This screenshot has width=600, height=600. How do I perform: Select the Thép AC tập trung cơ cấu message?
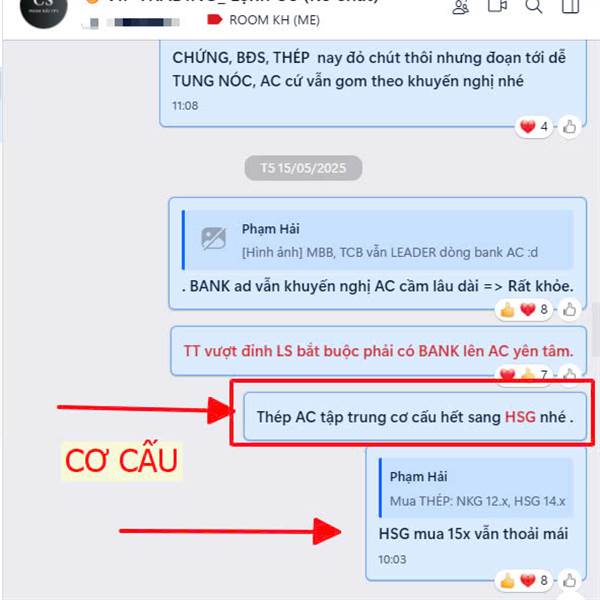(415, 417)
